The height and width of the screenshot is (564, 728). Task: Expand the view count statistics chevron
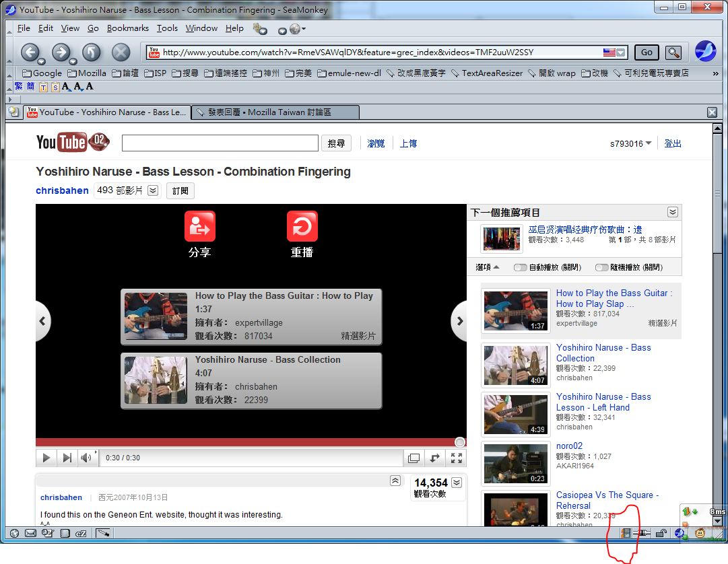coord(457,482)
